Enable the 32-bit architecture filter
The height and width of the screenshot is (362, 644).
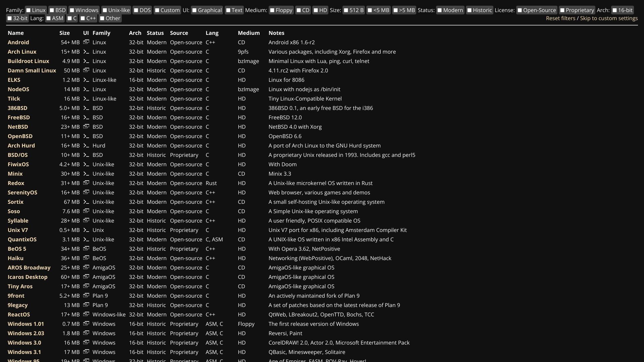click(x=9, y=18)
